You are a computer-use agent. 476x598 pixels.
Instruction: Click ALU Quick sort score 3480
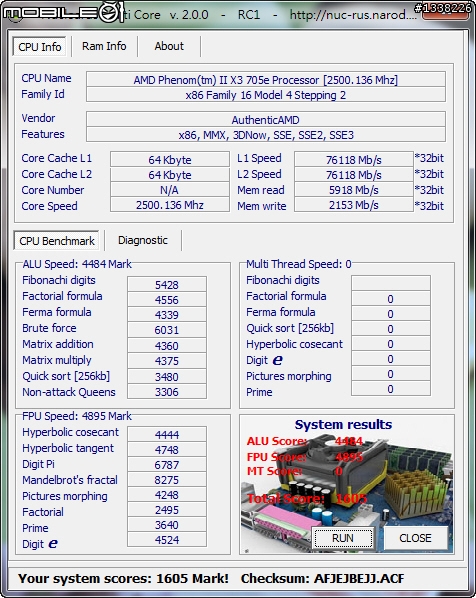[x=167, y=376]
